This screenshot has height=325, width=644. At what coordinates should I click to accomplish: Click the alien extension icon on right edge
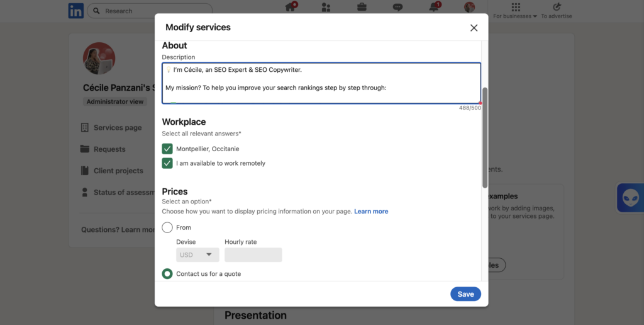click(631, 198)
